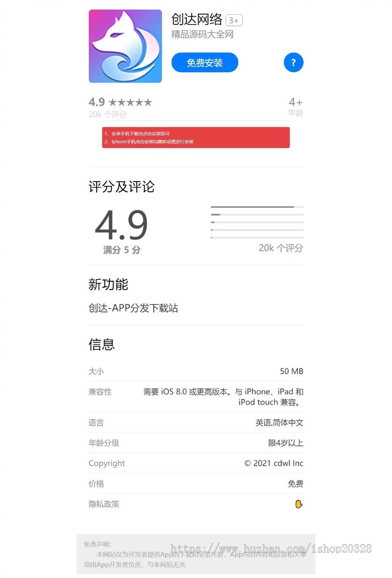This screenshot has height=578, width=392.
Task: Click the 隐私政策 row label
Action: [104, 504]
